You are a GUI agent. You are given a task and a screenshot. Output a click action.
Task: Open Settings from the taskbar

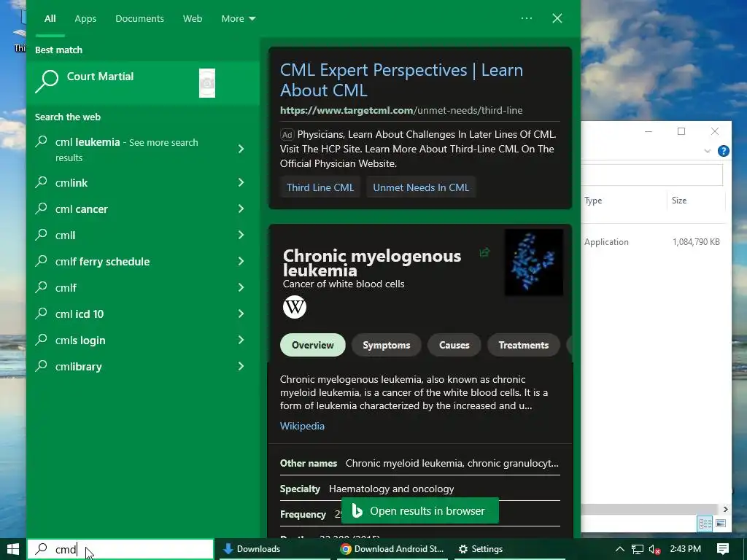point(509,549)
